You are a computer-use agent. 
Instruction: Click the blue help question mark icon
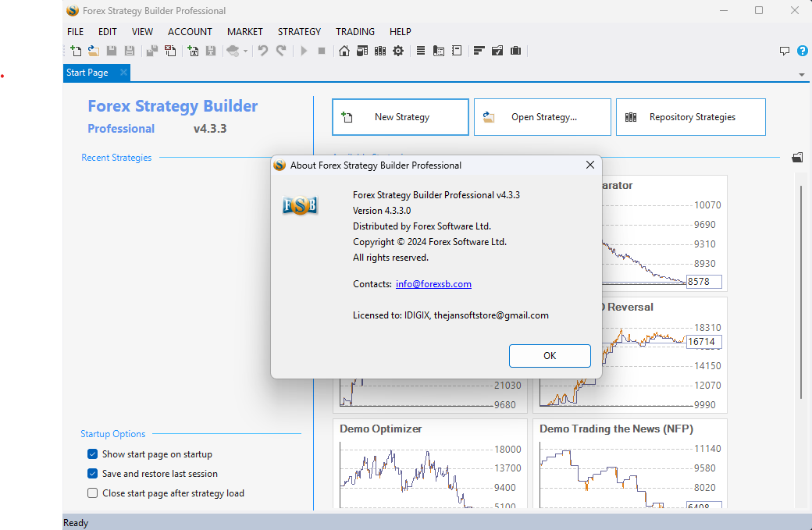pyautogui.click(x=802, y=51)
